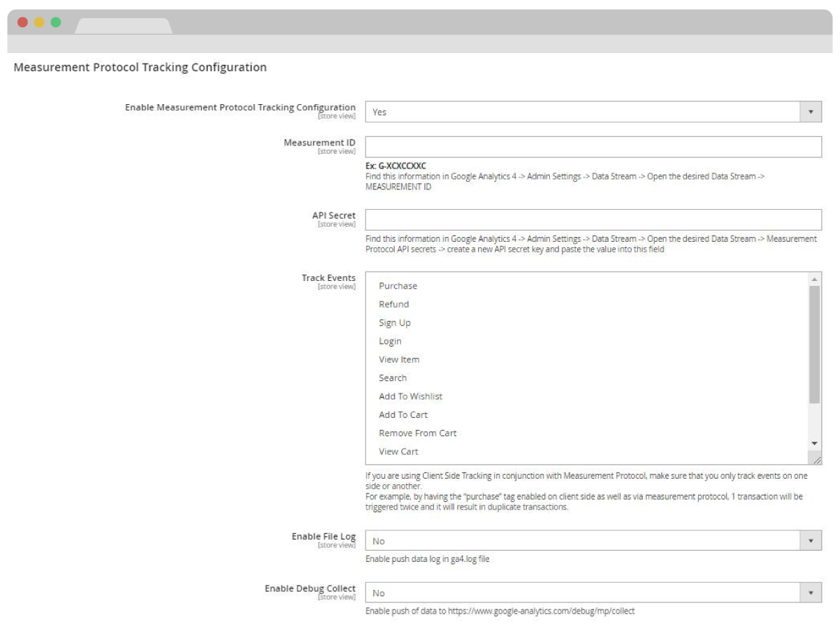Select Remove From Cart event
Image resolution: width=840 pixels, height=636 pixels.
click(x=417, y=433)
